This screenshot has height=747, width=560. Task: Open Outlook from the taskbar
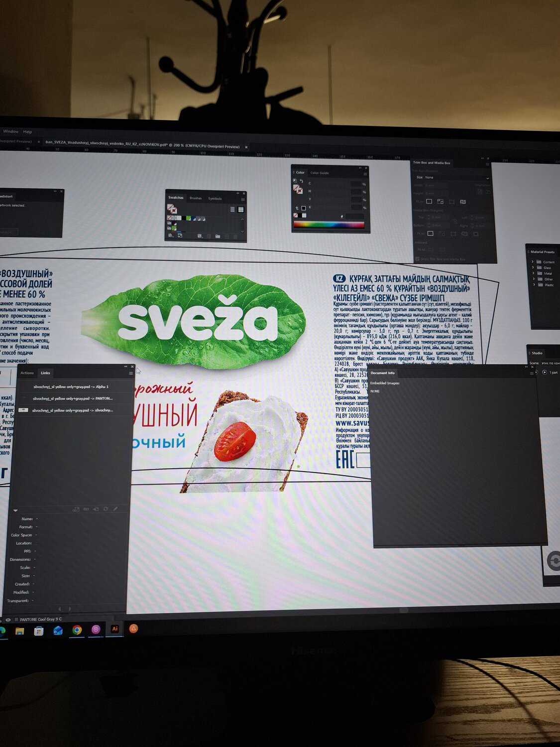pyautogui.click(x=58, y=630)
